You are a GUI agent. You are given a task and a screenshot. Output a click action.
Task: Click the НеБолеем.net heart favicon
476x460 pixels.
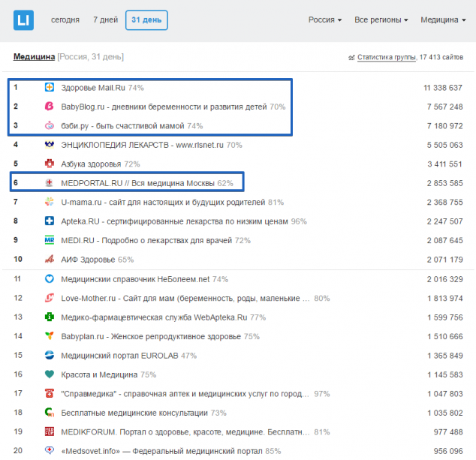[x=50, y=278]
